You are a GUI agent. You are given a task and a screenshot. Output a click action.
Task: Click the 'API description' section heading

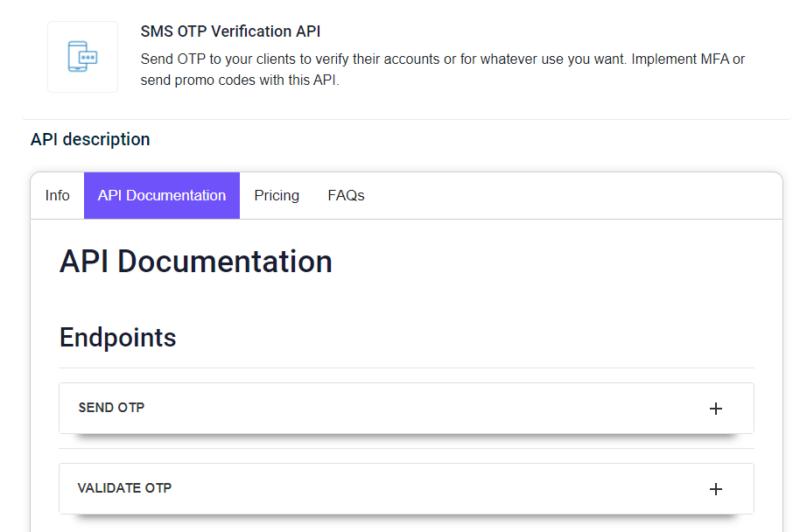[90, 139]
